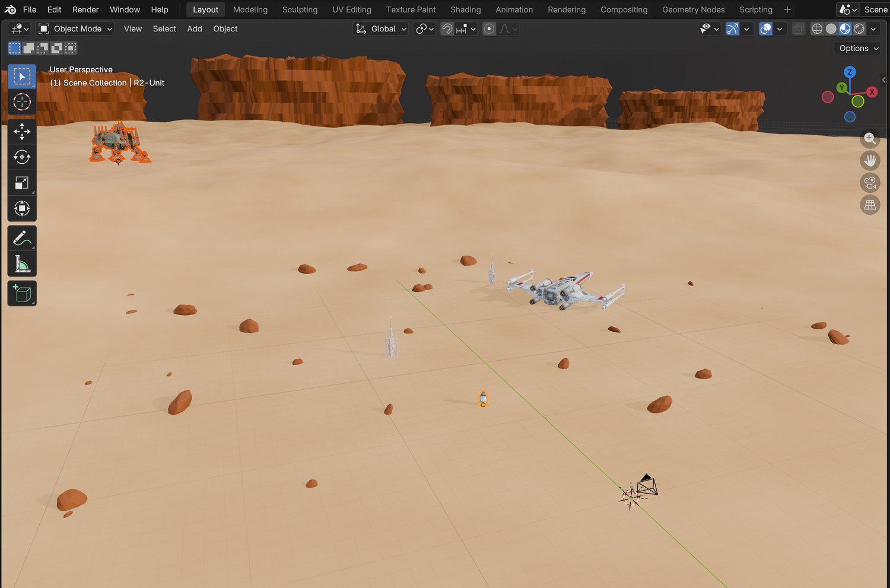Switch to the Sculpting workspace tab
Screen dimensions: 890x588
point(300,9)
